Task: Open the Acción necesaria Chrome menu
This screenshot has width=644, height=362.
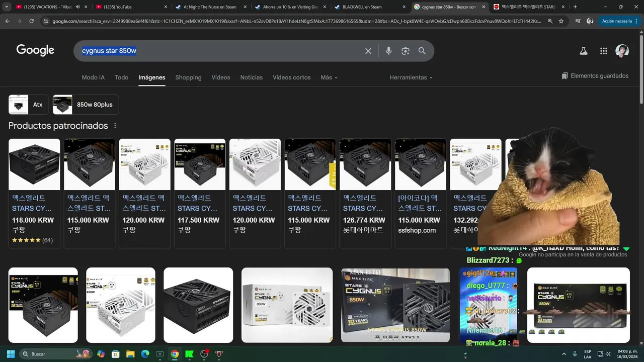Action: coord(619,21)
